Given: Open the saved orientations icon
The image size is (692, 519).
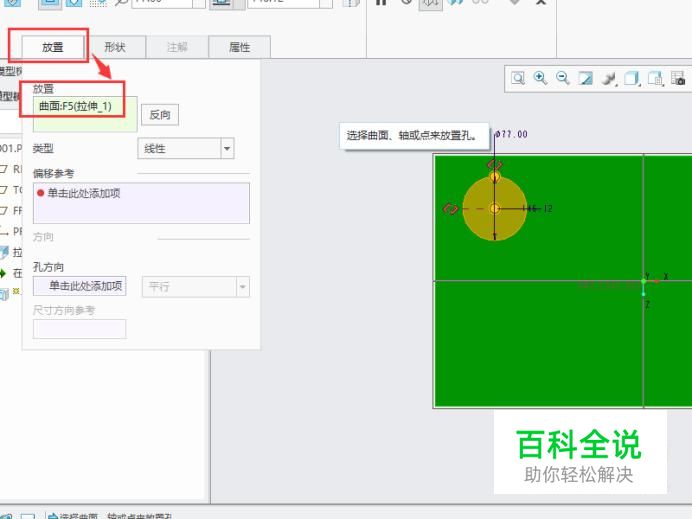Looking at the screenshot, I should [x=655, y=79].
